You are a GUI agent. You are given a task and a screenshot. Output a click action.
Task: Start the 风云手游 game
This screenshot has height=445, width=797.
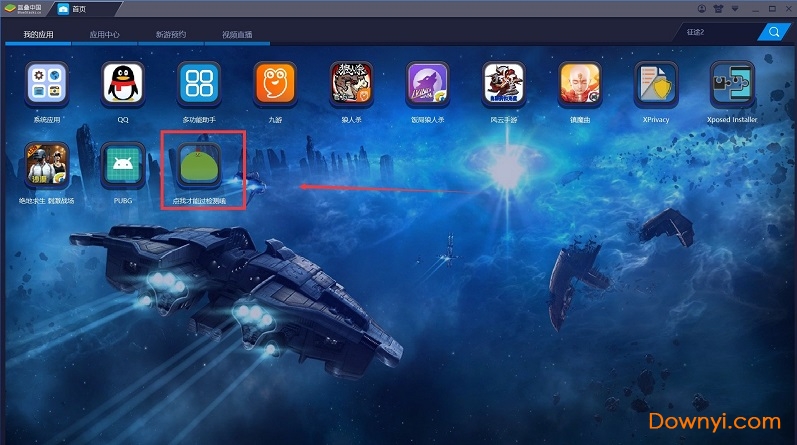[x=503, y=85]
